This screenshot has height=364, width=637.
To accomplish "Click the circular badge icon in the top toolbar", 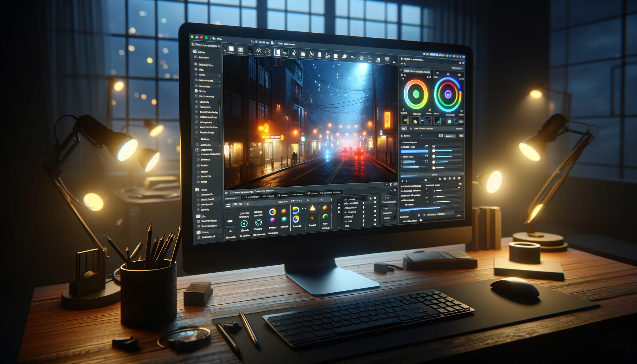I will (x=362, y=58).
